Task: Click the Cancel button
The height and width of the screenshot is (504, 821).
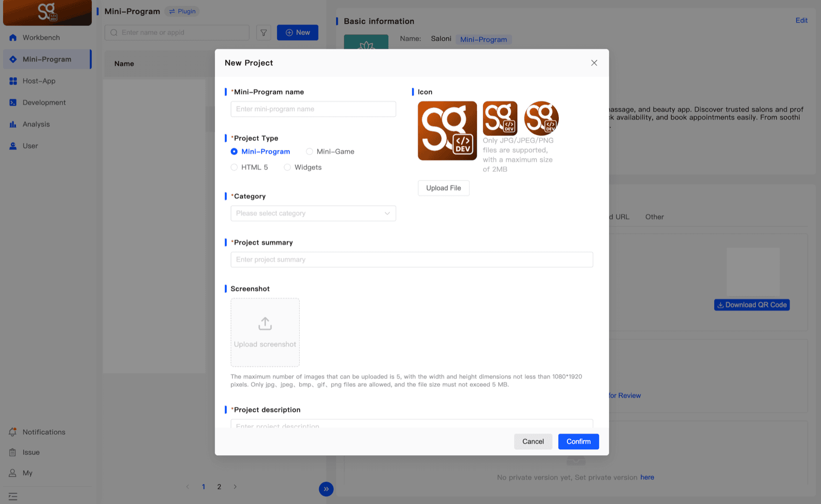Action: (533, 441)
